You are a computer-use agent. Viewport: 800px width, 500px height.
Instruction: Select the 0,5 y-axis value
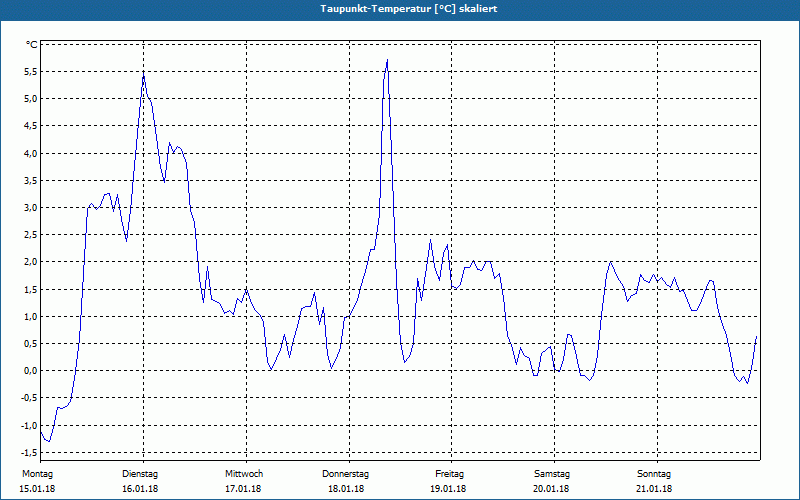(31, 344)
